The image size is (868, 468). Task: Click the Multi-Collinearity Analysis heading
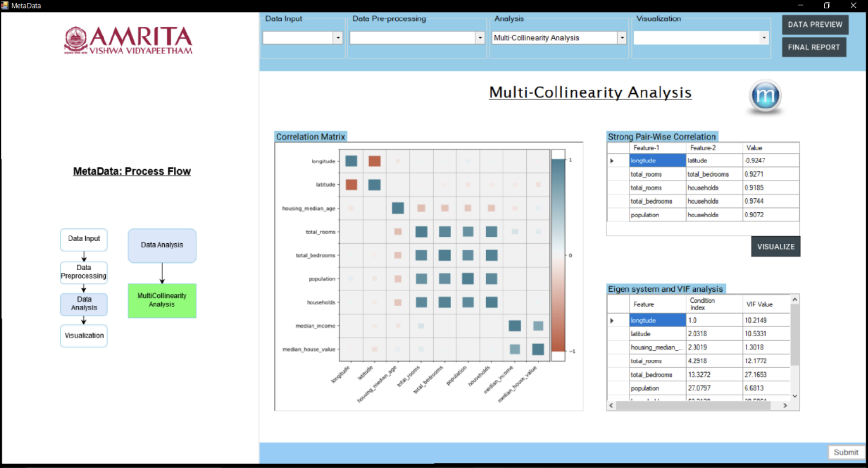click(590, 92)
